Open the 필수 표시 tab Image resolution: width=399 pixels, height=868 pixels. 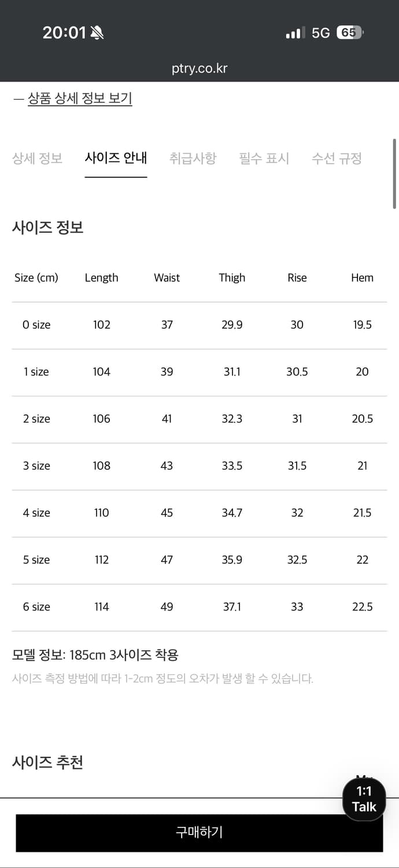click(x=264, y=158)
